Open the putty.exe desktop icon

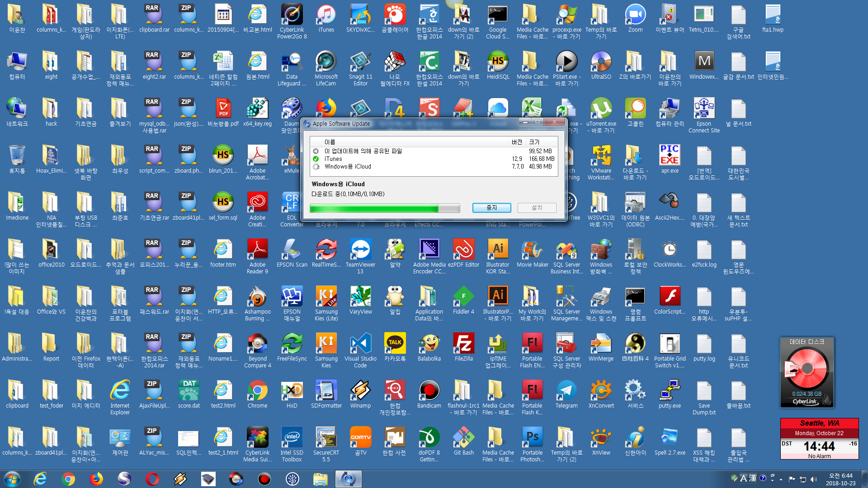(x=670, y=394)
